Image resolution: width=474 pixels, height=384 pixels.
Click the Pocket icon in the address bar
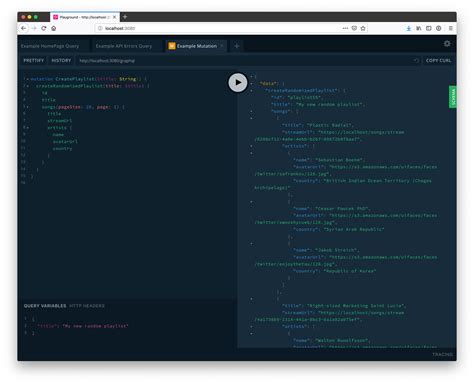coord(354,28)
